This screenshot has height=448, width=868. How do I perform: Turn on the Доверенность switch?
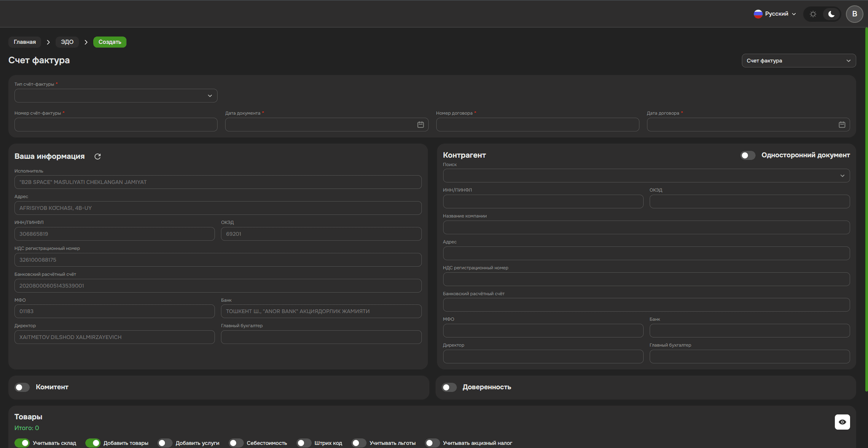(449, 387)
